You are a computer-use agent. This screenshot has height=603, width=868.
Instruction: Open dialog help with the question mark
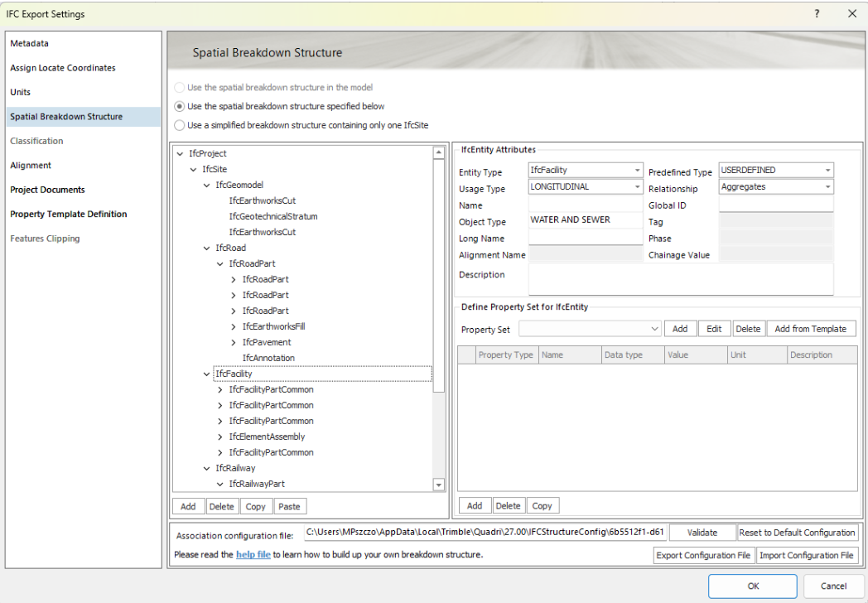tap(817, 13)
